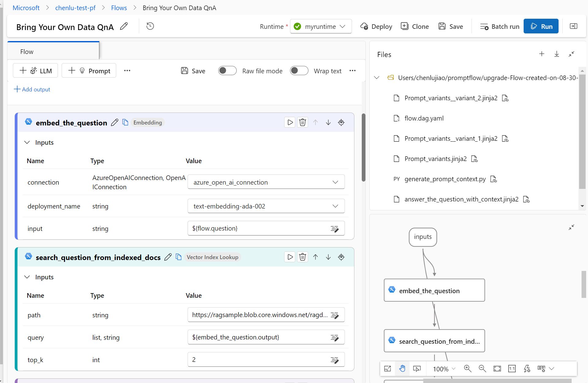Add a new file in Files panel

point(542,54)
